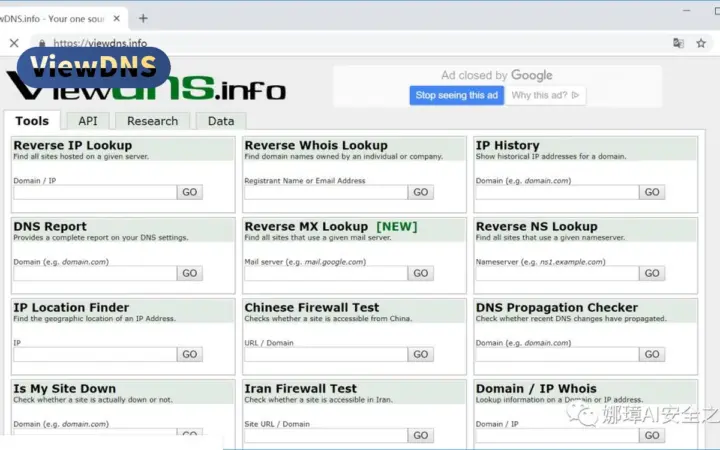Close the ViewDNS.info browser tab
720x450 pixels.
(117, 18)
